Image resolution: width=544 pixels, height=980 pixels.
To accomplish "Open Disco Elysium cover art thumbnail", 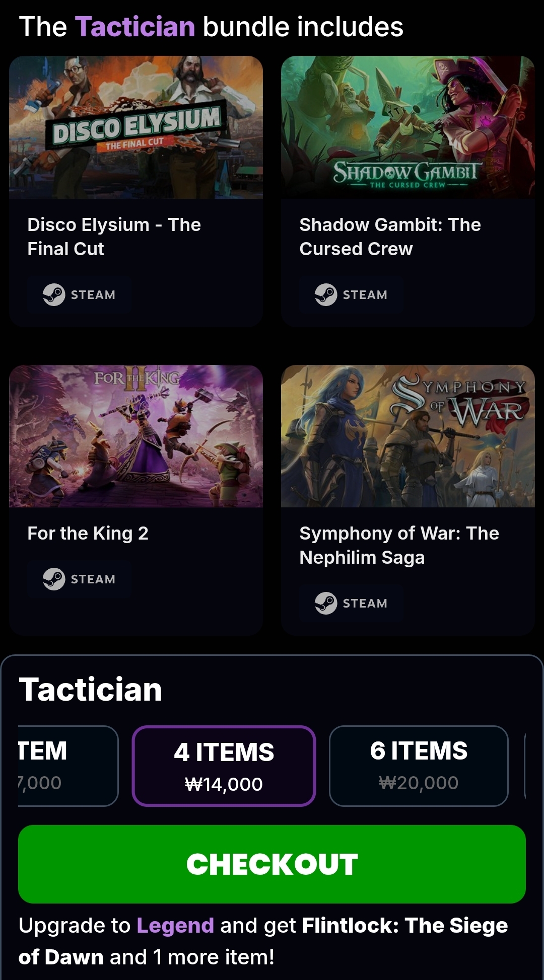I will tap(136, 127).
